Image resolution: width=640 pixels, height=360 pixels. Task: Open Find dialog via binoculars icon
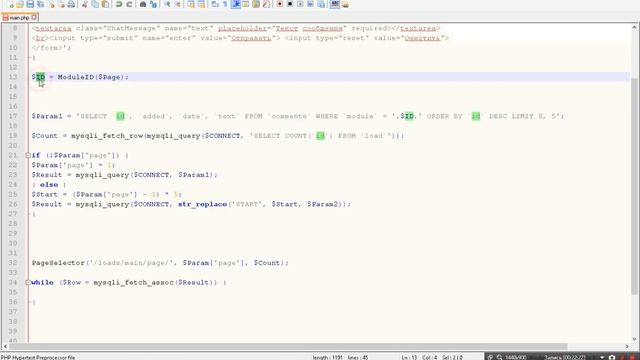(x=143, y=4)
